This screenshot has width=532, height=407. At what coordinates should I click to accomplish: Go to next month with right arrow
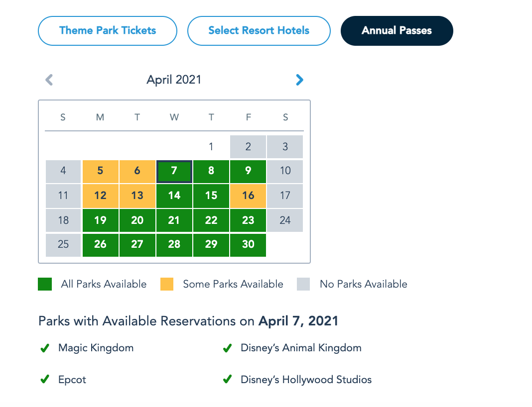pos(299,80)
